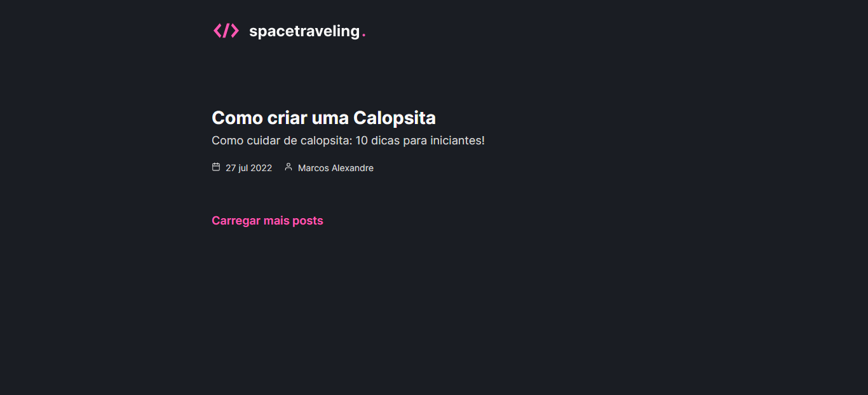Click the spacetraveling wordmark in the header
Screen dimensions: 868x395
[306, 31]
